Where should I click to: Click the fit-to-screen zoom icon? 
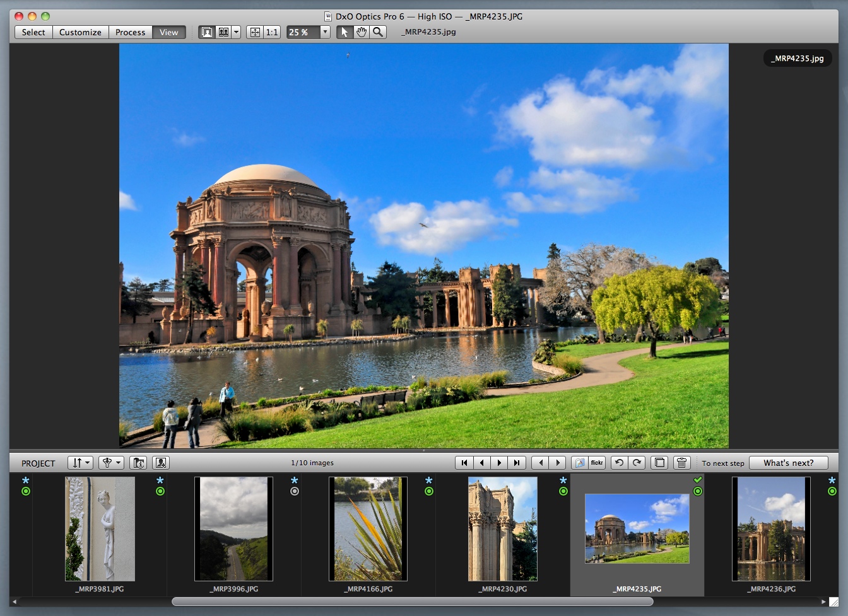tap(255, 32)
